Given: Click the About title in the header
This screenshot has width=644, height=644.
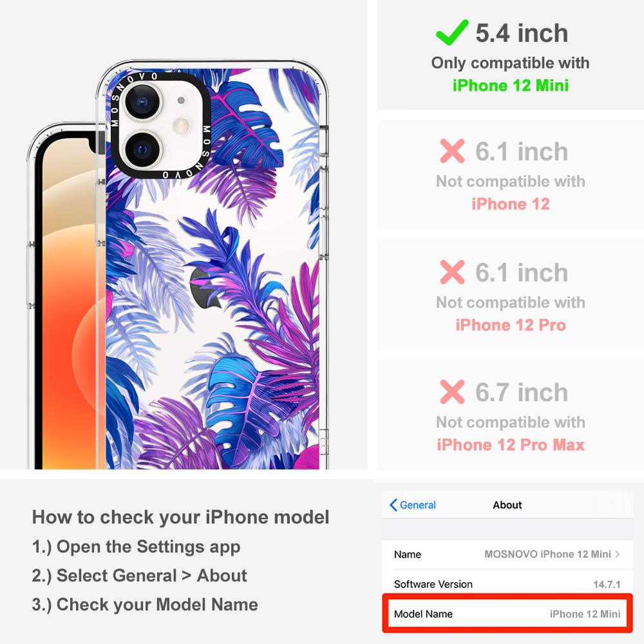Looking at the screenshot, I should (x=507, y=505).
